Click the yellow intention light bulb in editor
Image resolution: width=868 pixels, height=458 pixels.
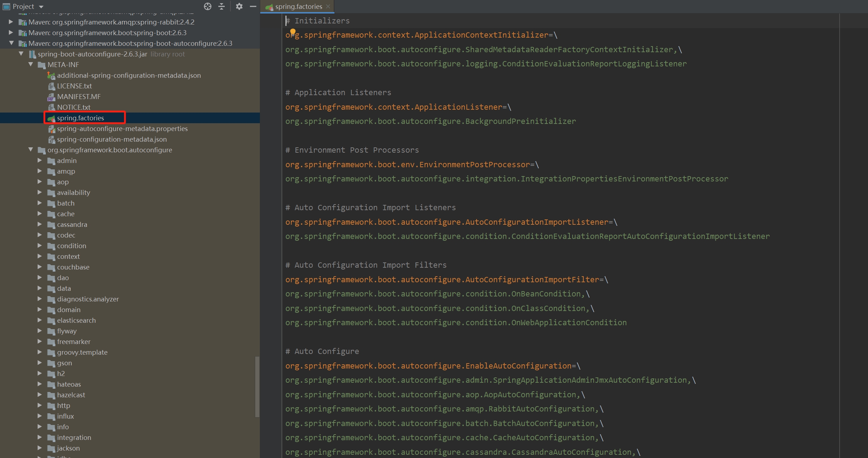[x=293, y=32]
